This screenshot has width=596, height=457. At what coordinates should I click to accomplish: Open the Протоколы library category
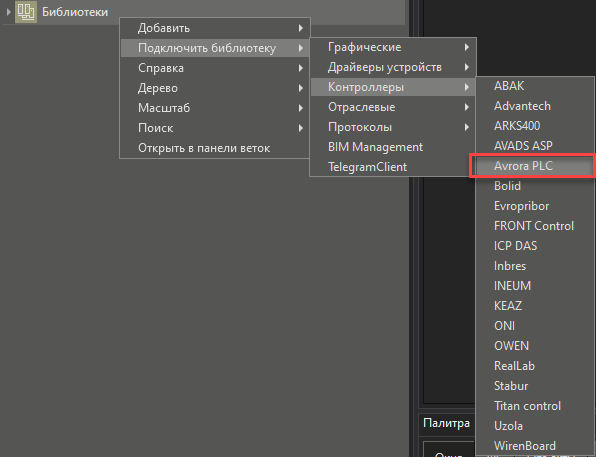click(393, 127)
